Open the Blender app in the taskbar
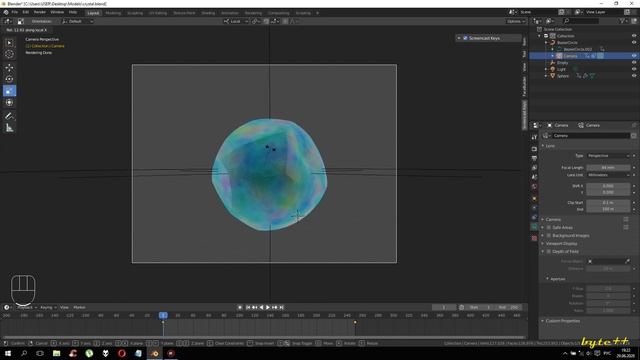Viewport: 640px width, 360px height. (155, 353)
